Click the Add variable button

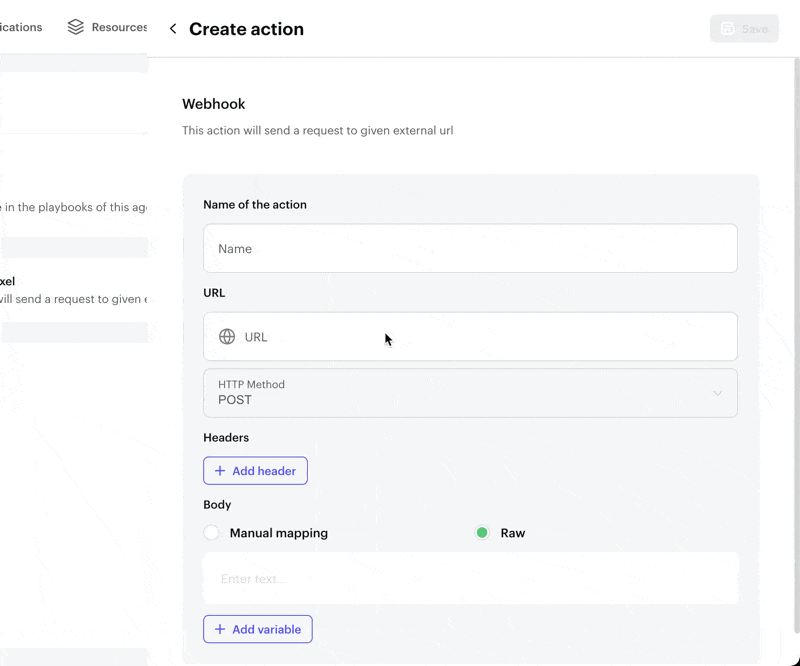point(258,629)
